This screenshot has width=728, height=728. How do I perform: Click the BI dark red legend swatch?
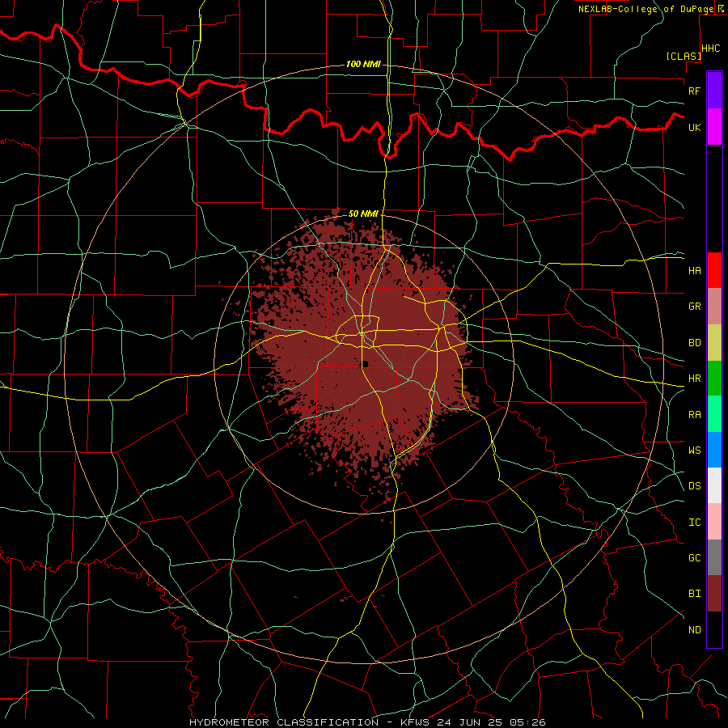(x=714, y=594)
